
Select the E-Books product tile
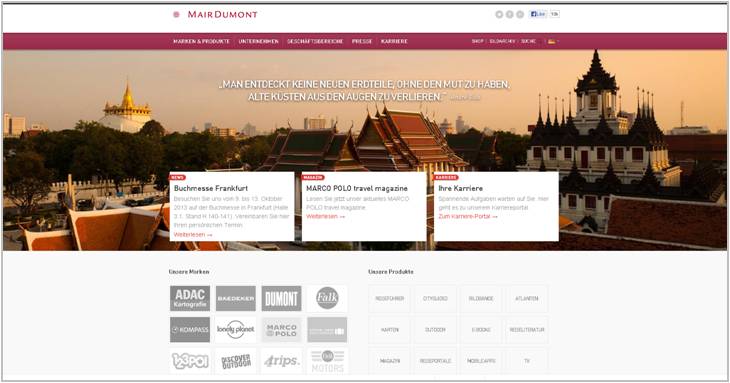click(481, 329)
